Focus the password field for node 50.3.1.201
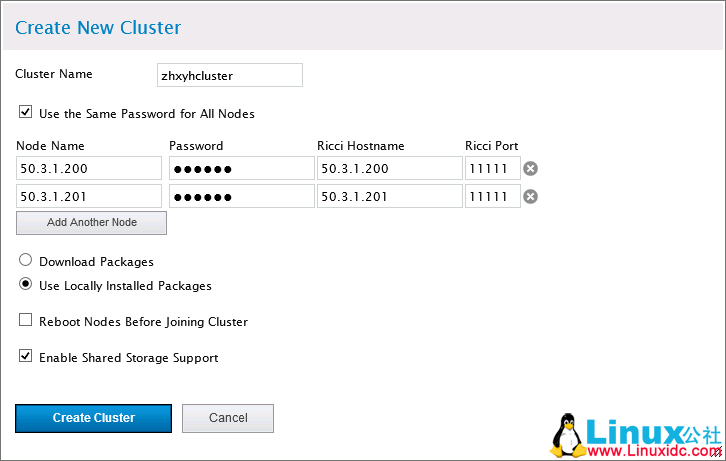 click(242, 196)
